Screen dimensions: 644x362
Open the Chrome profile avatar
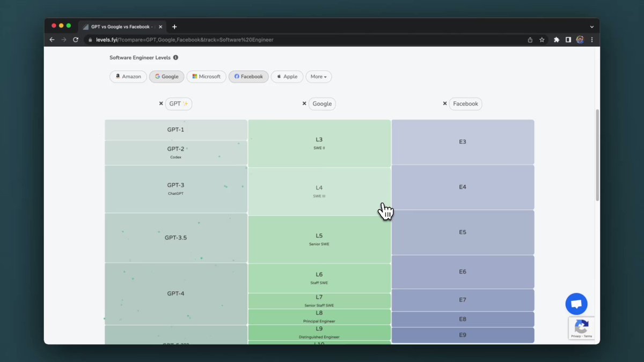(580, 40)
